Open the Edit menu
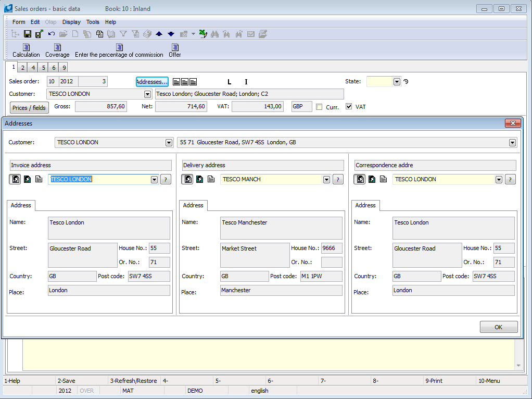Viewport: 532px width, 399px height. click(35, 22)
